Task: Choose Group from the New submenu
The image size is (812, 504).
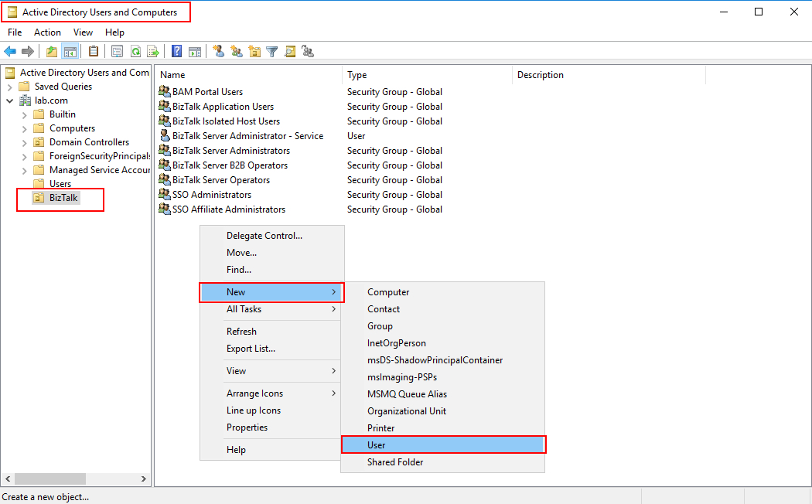Action: point(443,326)
